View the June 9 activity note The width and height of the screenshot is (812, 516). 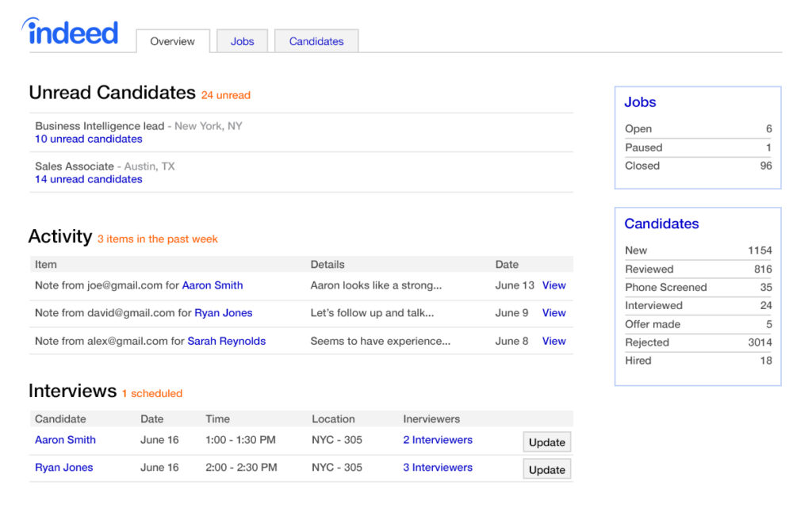(553, 313)
